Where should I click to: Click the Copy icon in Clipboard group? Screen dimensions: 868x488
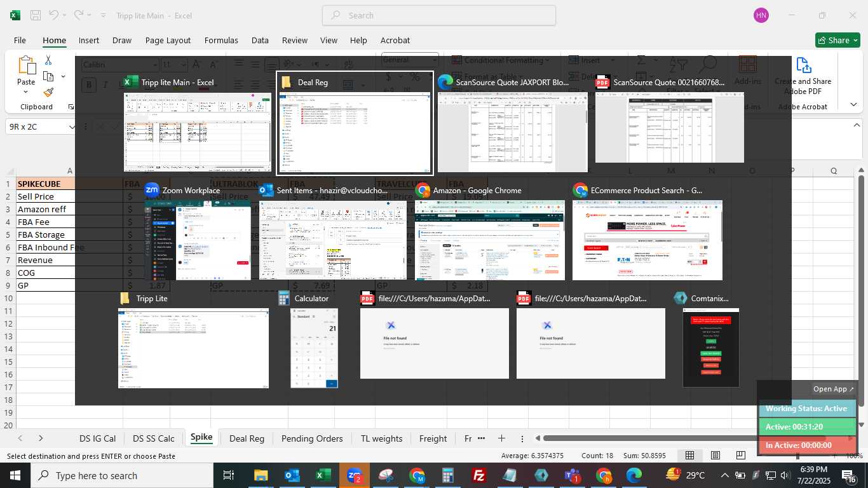tap(48, 76)
